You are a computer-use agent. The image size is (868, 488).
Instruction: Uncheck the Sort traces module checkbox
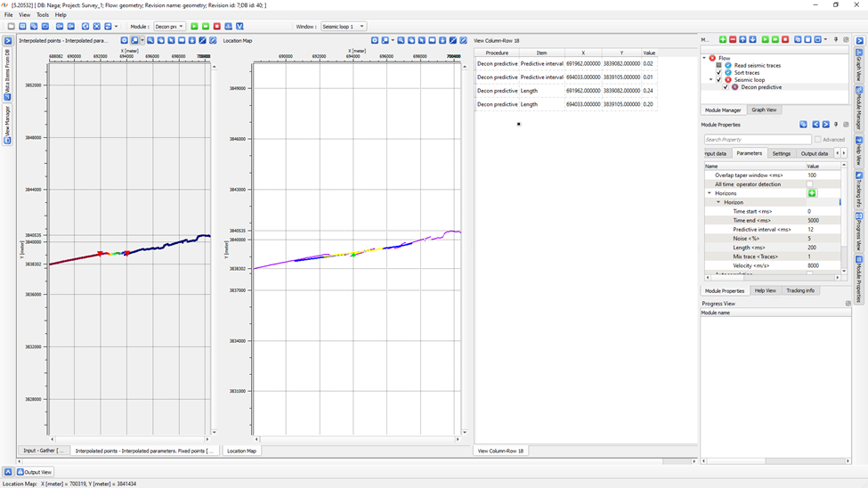719,73
